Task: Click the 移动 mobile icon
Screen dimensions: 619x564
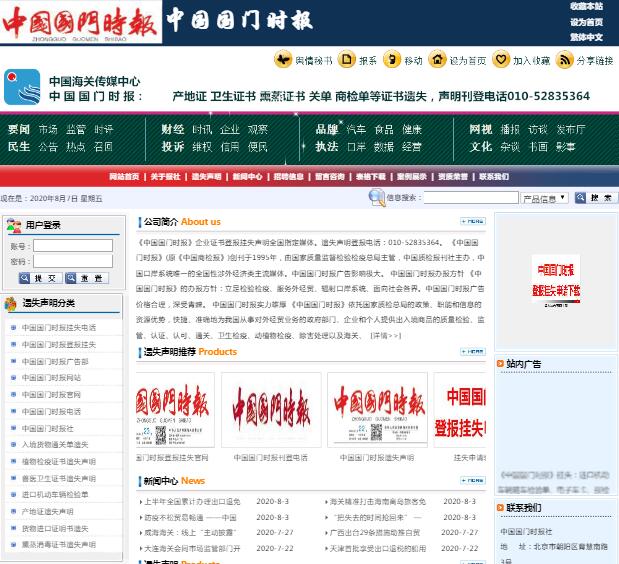Action: point(392,60)
